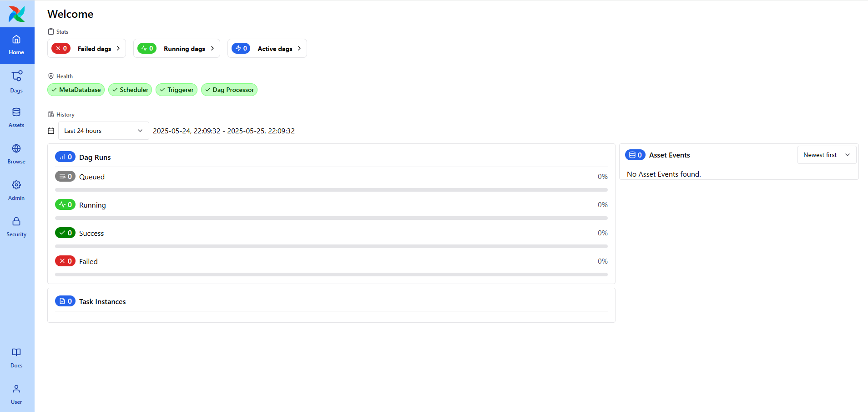Viewport: 868px width, 412px height.
Task: Click the Airflow logo at the top left
Action: 16,14
